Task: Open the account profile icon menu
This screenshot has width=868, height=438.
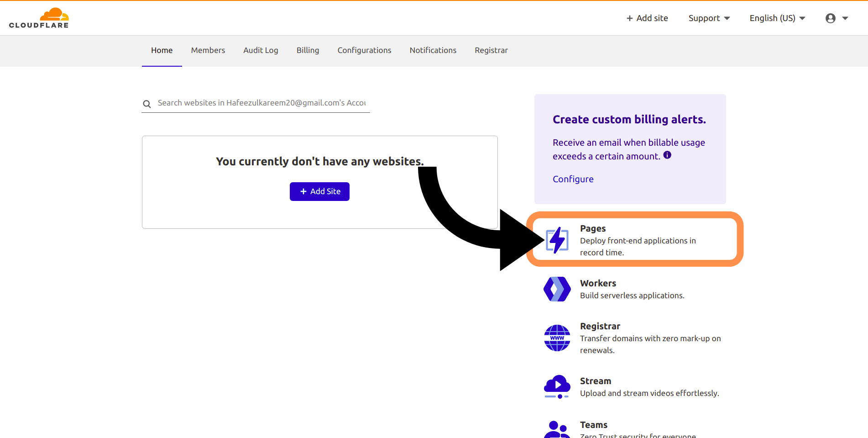Action: click(x=831, y=18)
